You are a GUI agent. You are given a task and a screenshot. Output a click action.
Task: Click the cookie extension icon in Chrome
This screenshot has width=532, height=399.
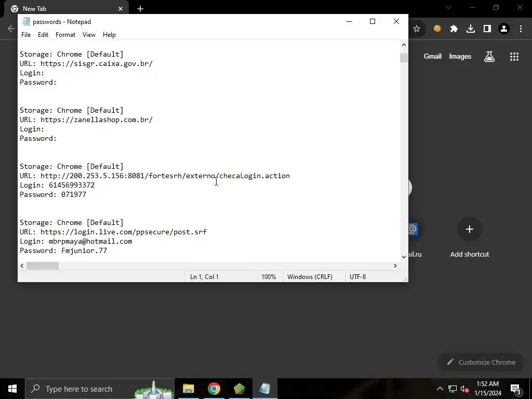(x=437, y=29)
